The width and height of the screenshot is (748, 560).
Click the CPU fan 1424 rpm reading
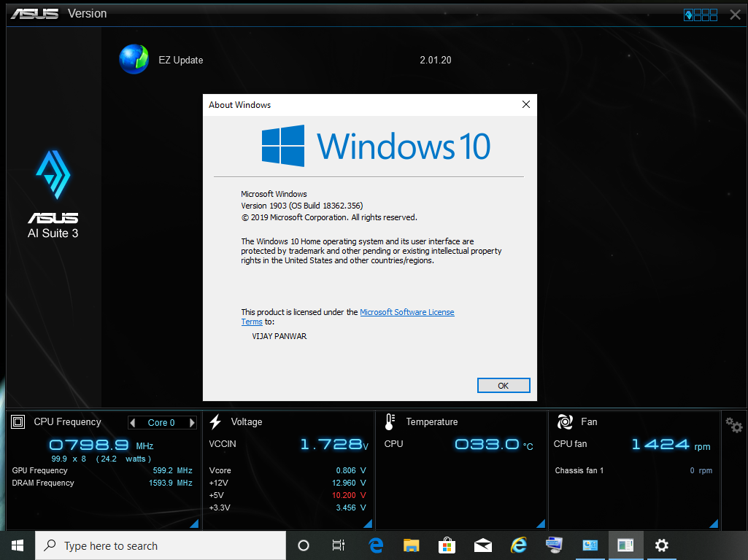pos(671,445)
